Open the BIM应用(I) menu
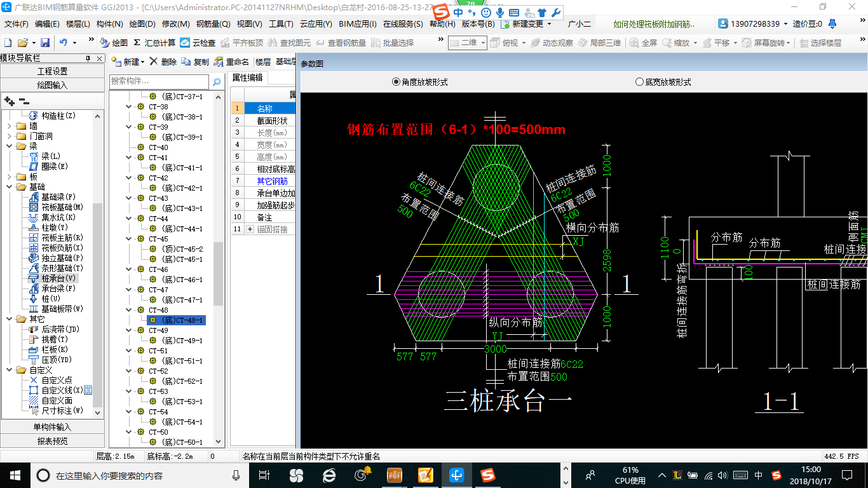The height and width of the screenshot is (488, 868). click(x=358, y=24)
